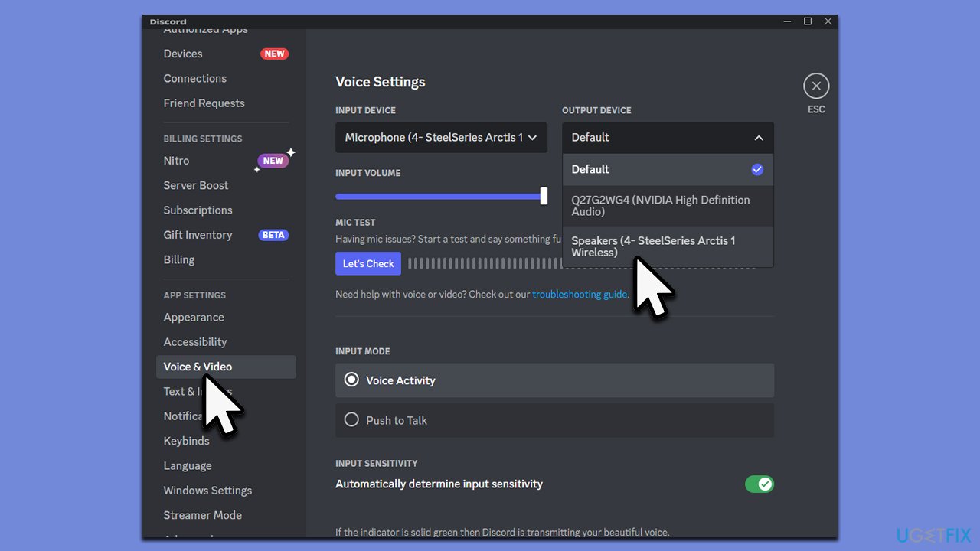Open Streamer Mode settings
This screenshot has height=551, width=980.
(202, 515)
